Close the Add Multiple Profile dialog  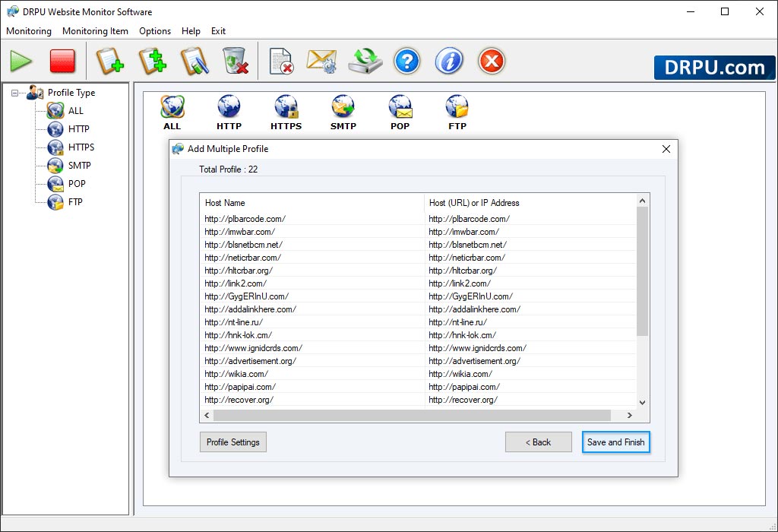tap(666, 149)
